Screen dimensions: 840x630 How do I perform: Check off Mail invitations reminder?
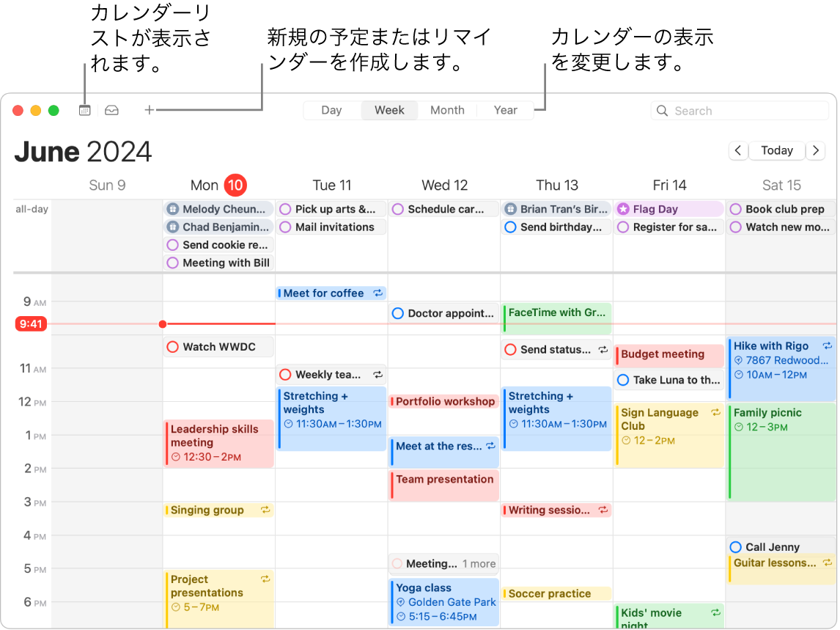point(286,227)
